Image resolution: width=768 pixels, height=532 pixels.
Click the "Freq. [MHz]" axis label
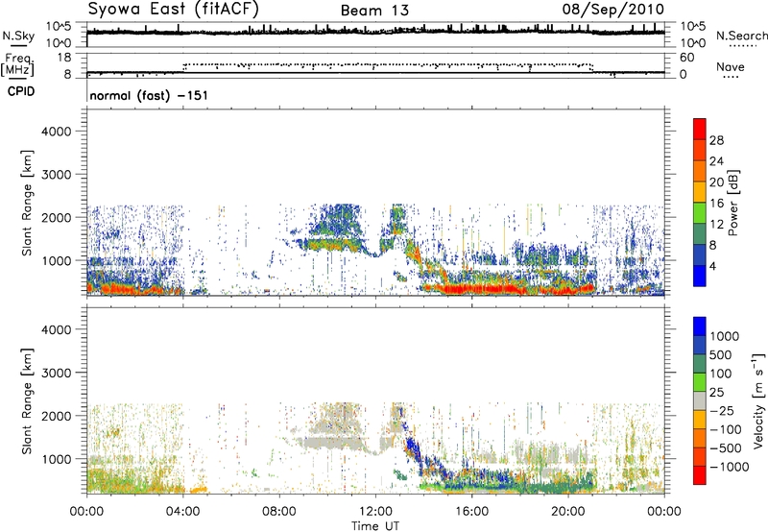18,65
